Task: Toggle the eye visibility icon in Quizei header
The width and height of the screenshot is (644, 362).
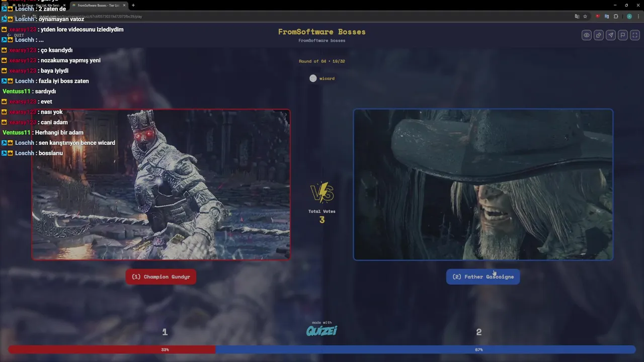Action: pos(587,35)
